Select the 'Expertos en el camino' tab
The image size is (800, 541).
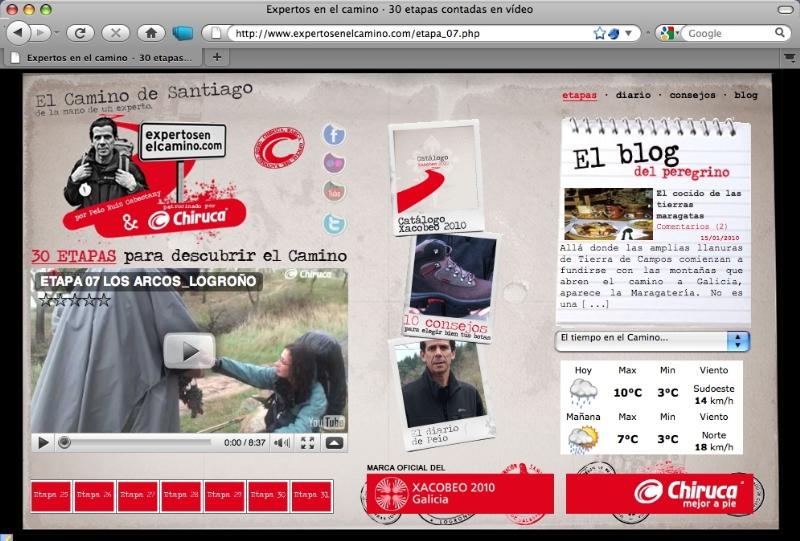(x=102, y=58)
